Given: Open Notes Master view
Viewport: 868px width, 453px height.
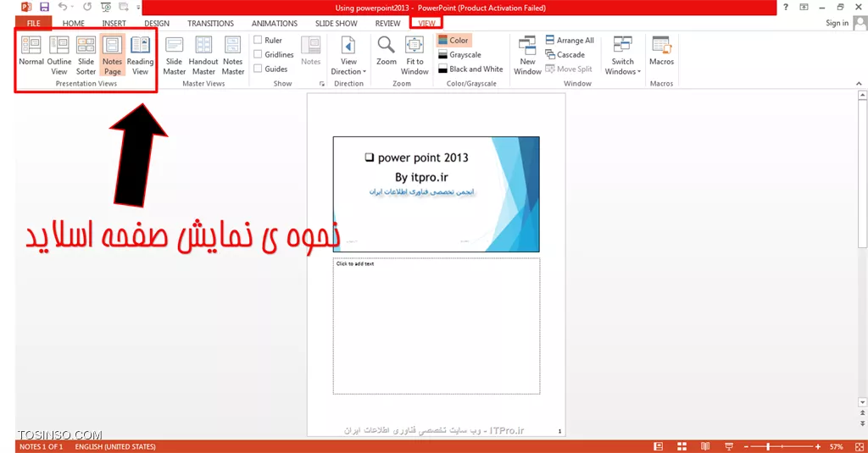Looking at the screenshot, I should tap(233, 55).
